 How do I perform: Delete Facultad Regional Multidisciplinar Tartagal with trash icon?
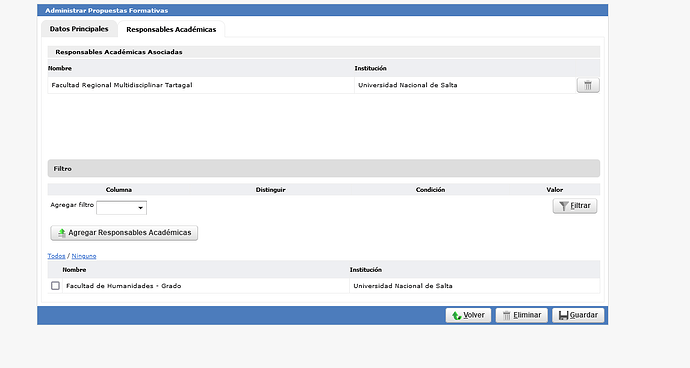coord(588,85)
